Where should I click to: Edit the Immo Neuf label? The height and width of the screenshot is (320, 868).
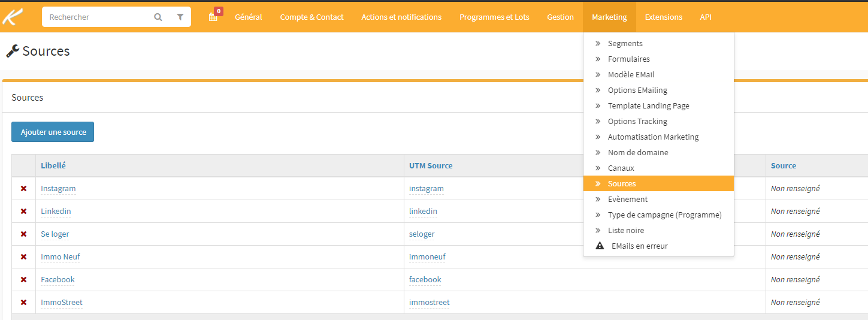pyautogui.click(x=61, y=257)
